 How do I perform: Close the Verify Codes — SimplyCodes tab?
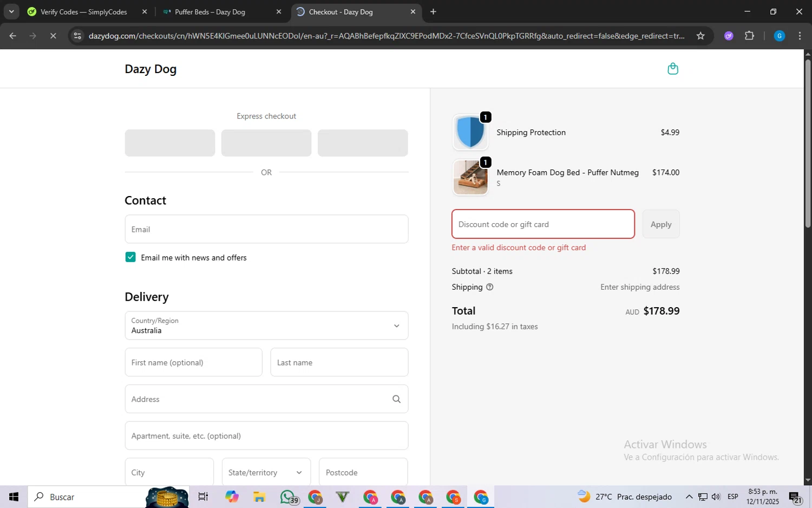(145, 11)
